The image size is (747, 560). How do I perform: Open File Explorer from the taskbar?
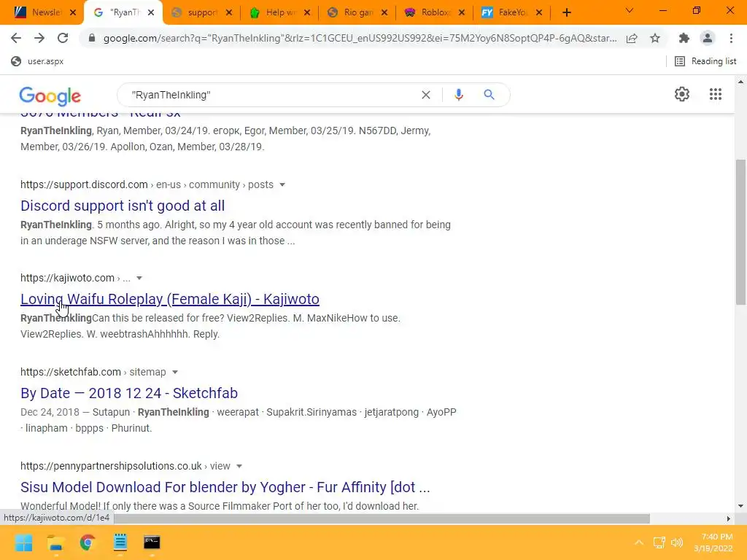tap(55, 542)
